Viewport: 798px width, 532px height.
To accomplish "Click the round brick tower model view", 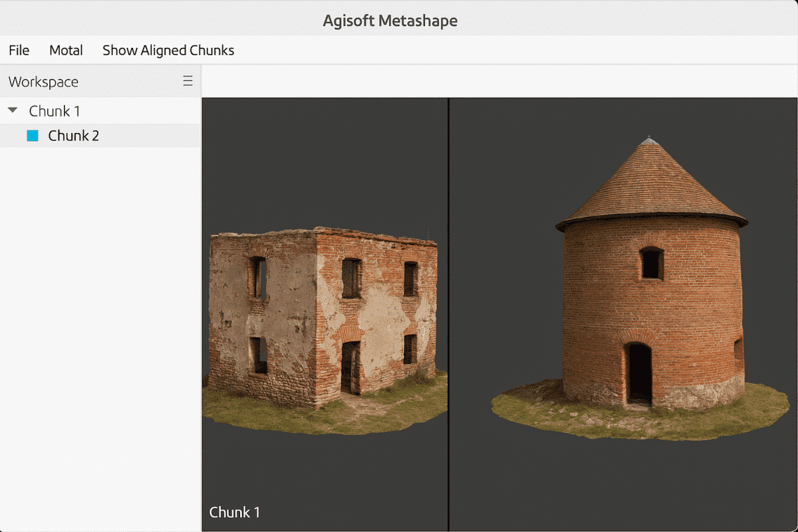I will (x=624, y=314).
